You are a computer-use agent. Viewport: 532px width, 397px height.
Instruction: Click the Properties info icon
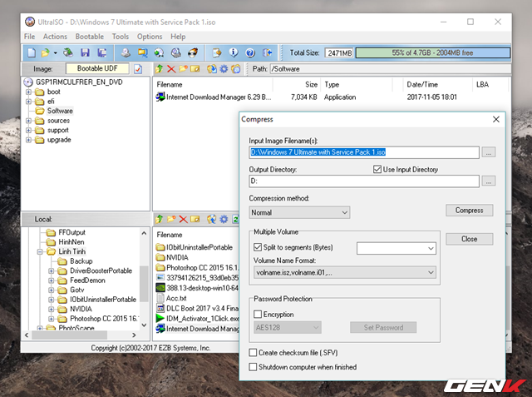click(x=234, y=52)
